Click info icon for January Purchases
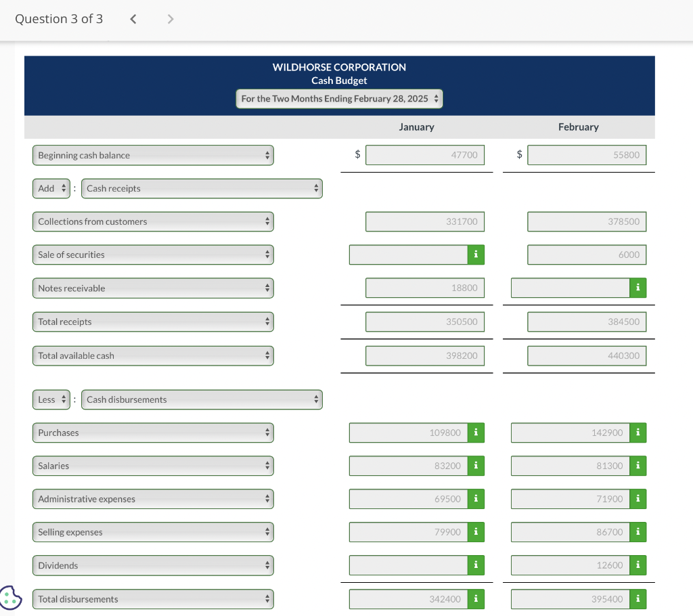 pyautogui.click(x=476, y=433)
